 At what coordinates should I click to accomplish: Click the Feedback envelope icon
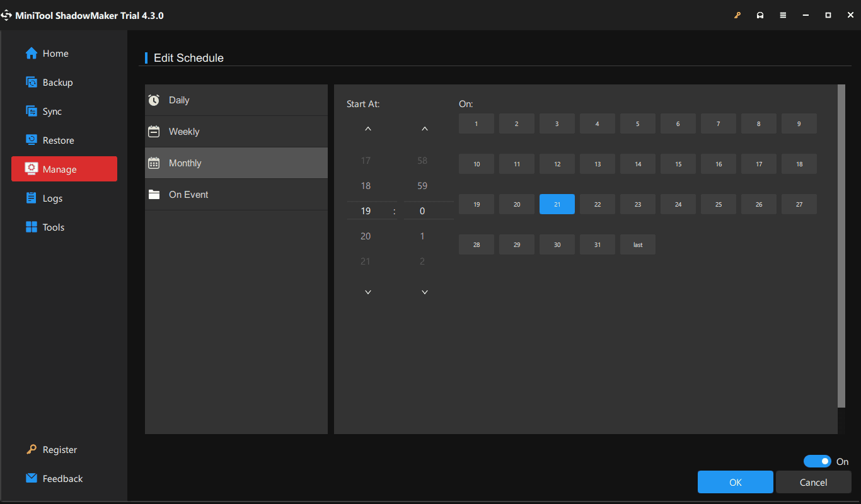point(32,479)
